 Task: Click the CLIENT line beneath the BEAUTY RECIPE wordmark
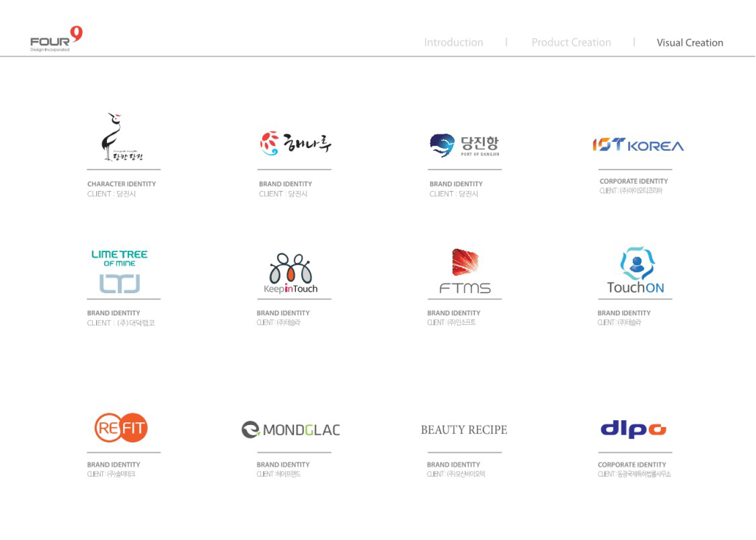coord(456,474)
